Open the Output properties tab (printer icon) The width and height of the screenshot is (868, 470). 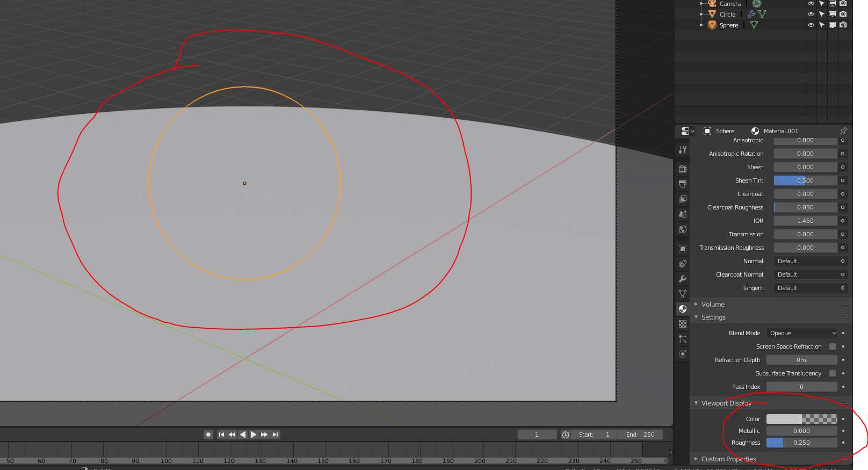coord(683,184)
